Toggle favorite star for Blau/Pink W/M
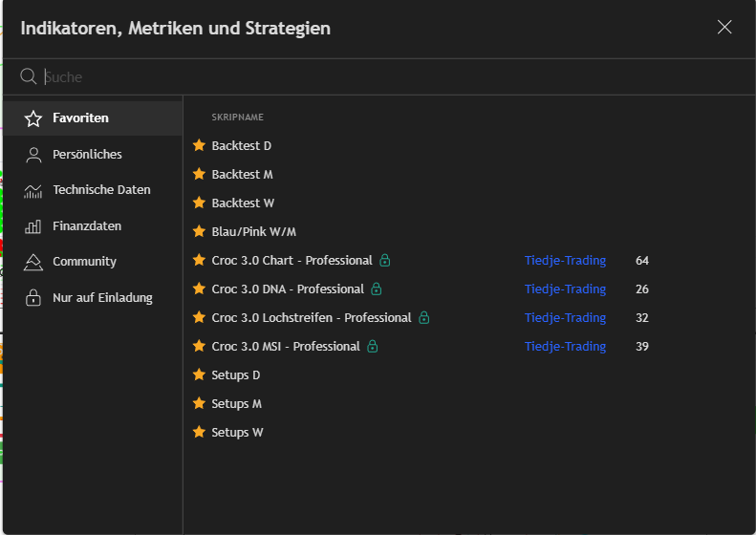756x535 pixels. pos(199,231)
